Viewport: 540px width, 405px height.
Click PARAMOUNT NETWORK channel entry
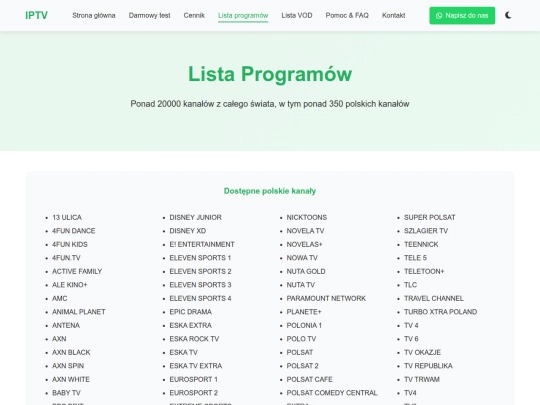[326, 298]
